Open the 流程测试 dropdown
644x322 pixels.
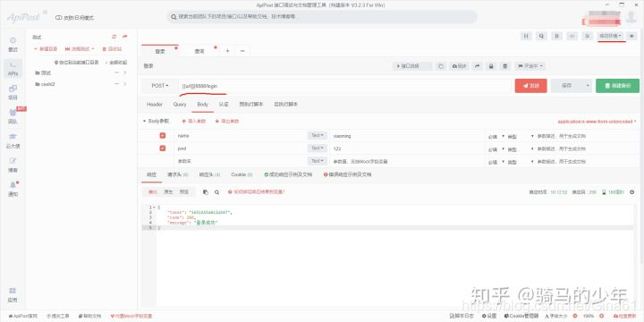(x=80, y=49)
